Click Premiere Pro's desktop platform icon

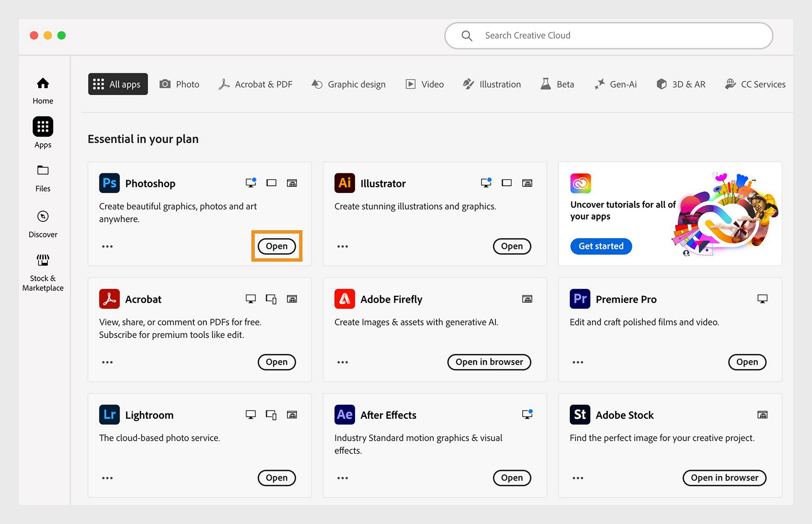pyautogui.click(x=762, y=299)
